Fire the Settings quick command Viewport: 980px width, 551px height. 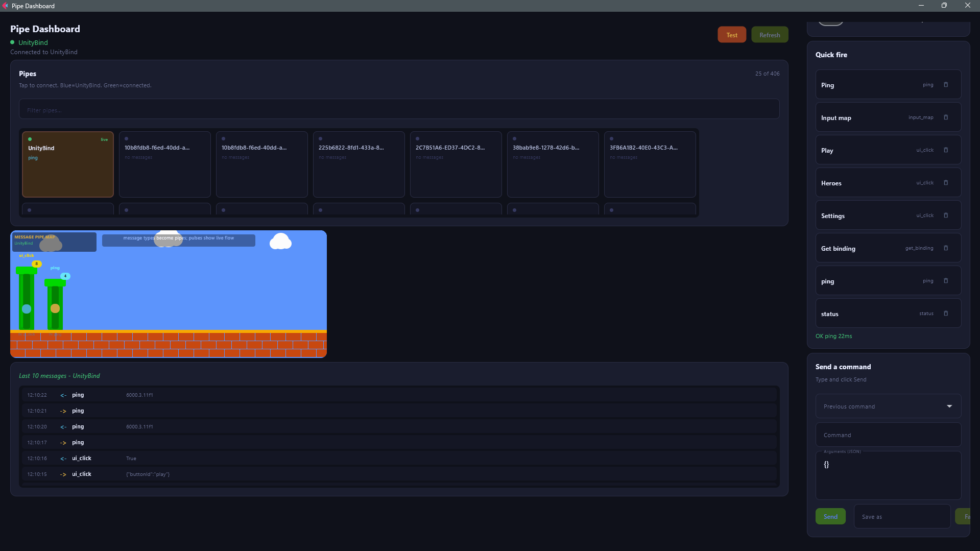(x=888, y=215)
